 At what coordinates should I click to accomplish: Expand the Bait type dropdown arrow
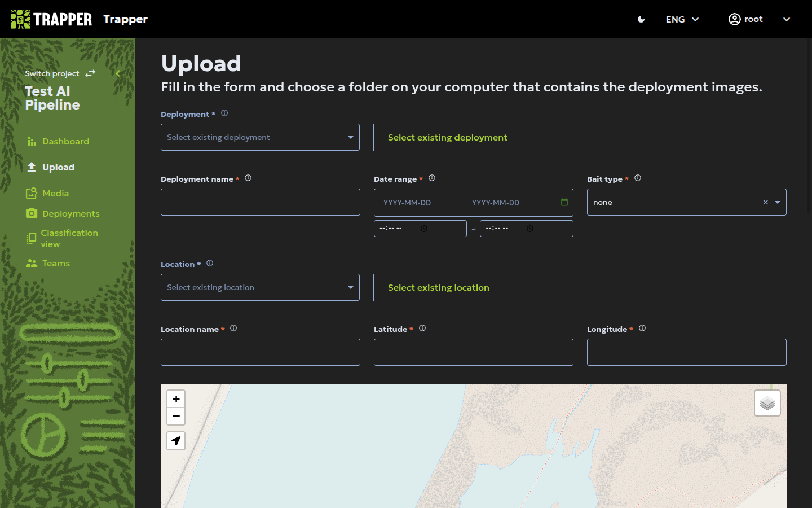coord(778,202)
